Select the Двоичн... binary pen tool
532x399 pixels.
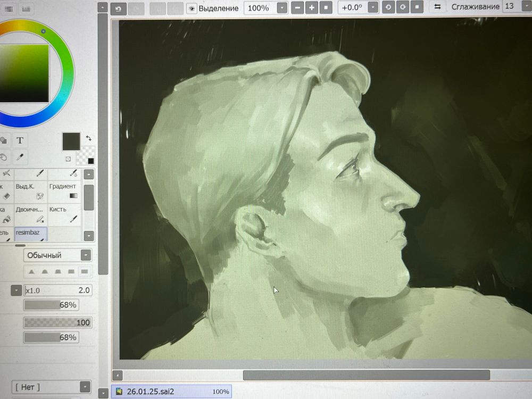click(x=30, y=214)
